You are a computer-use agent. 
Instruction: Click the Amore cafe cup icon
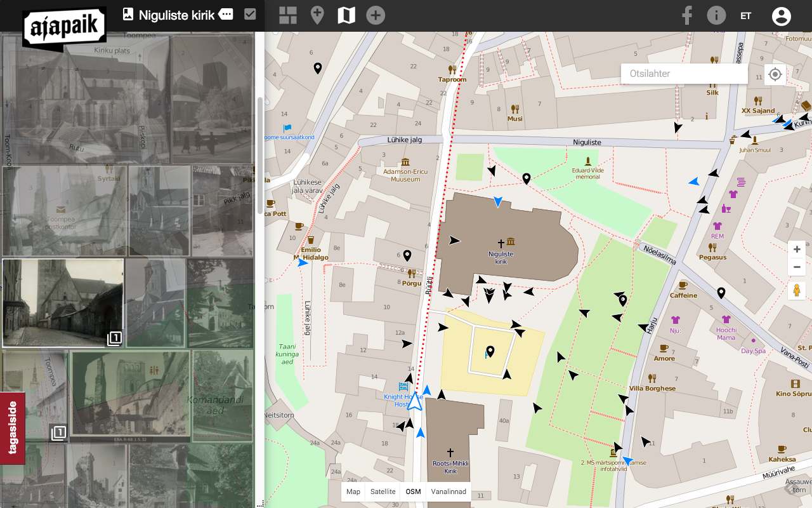(664, 348)
